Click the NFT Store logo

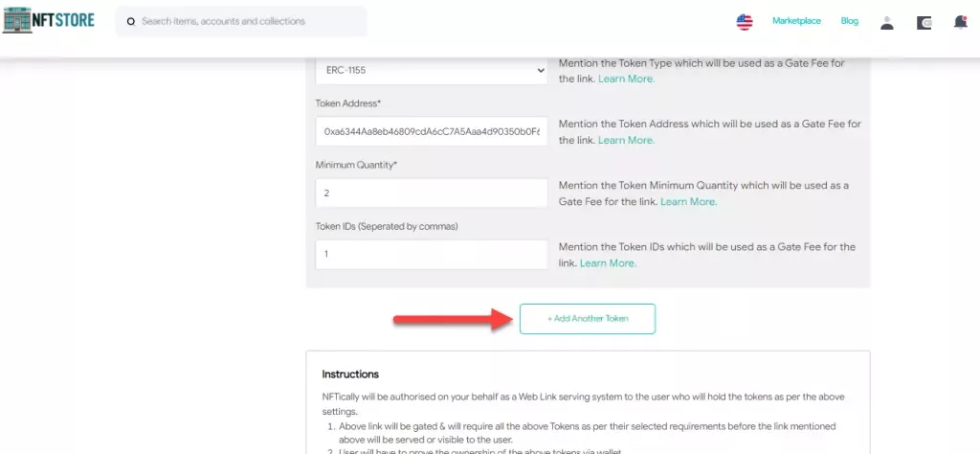[49, 20]
